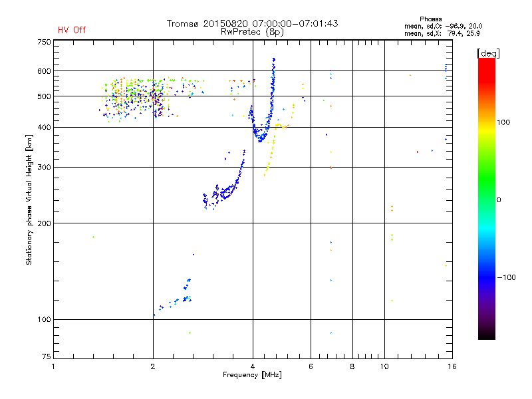Click the red data point near 12.5 MHz
532x399 pixels.
coord(418,152)
